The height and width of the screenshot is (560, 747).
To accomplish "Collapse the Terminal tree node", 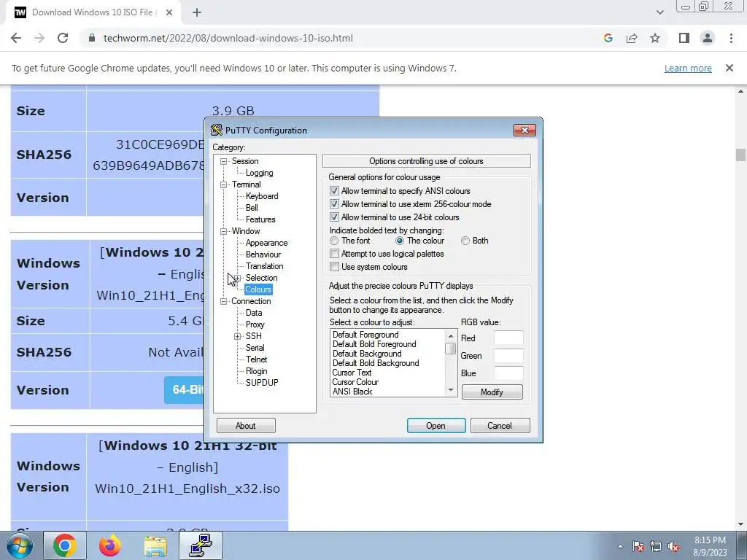I will [x=223, y=184].
